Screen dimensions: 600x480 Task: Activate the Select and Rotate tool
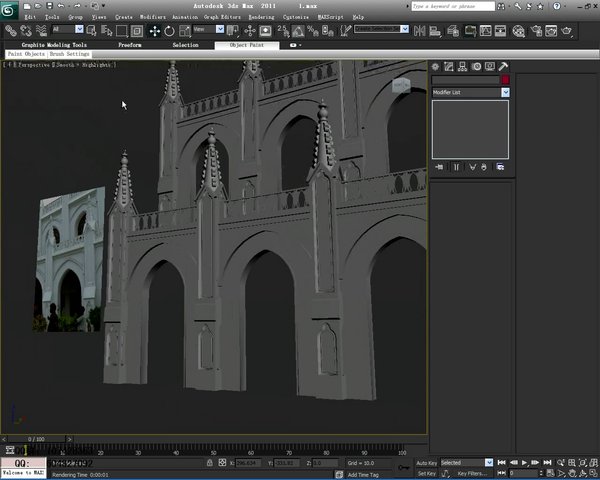(x=169, y=31)
